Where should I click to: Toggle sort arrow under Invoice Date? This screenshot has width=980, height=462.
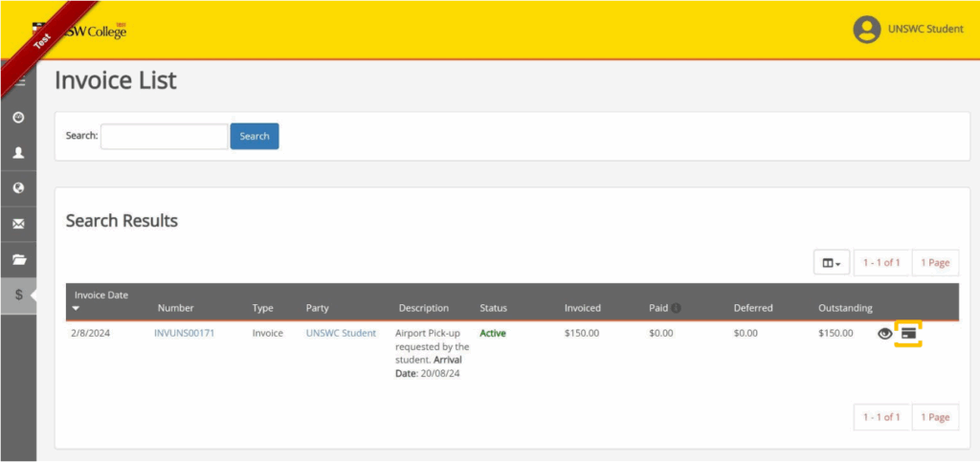click(x=77, y=309)
